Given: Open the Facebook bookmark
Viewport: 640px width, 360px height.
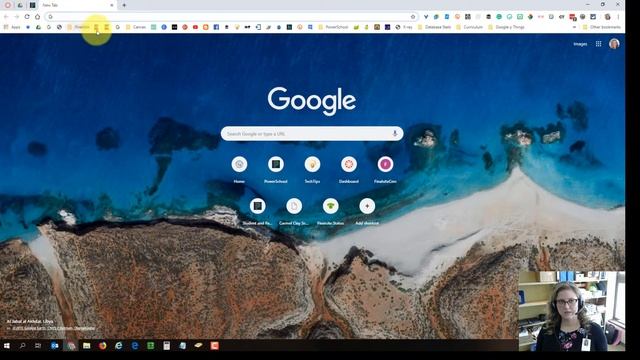Looking at the screenshot, I should pyautogui.click(x=216, y=27).
